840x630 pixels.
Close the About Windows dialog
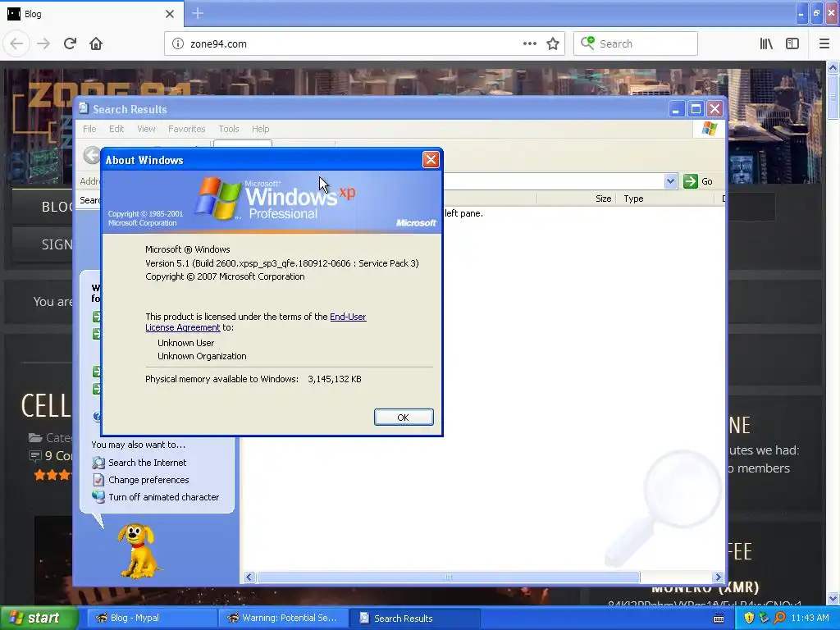[x=431, y=160]
